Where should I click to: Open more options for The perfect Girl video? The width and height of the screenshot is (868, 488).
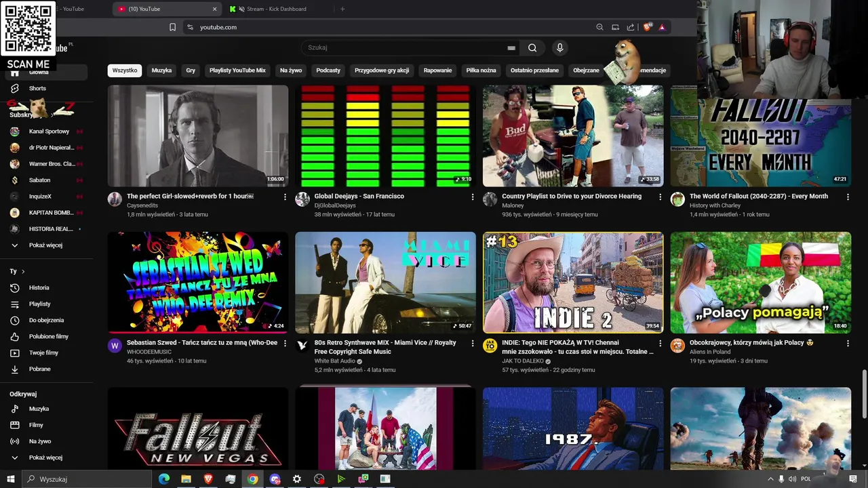285,197
